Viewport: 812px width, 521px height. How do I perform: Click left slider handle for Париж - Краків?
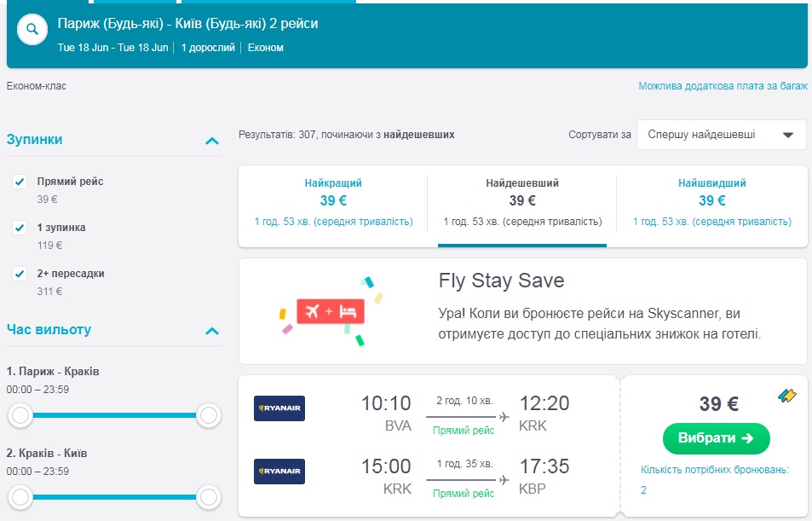20,416
